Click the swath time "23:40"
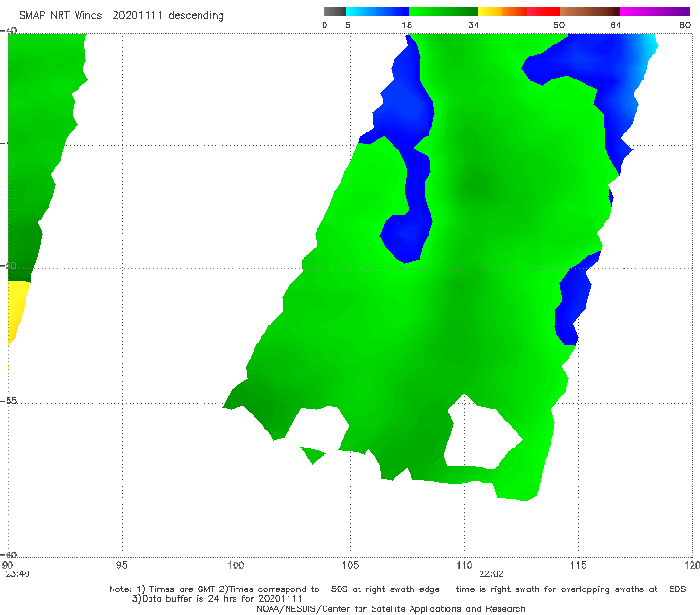 click(17, 574)
